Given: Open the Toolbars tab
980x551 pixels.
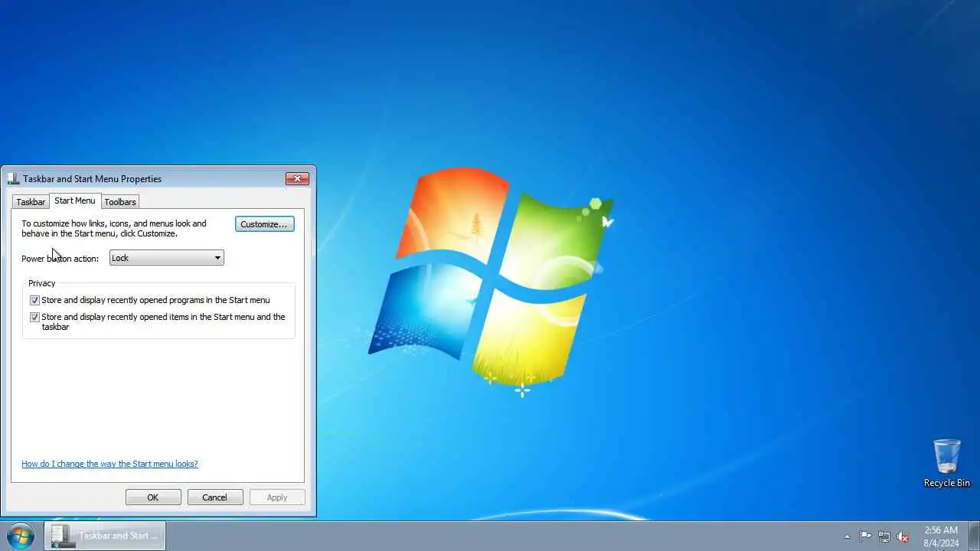Looking at the screenshot, I should click(120, 202).
